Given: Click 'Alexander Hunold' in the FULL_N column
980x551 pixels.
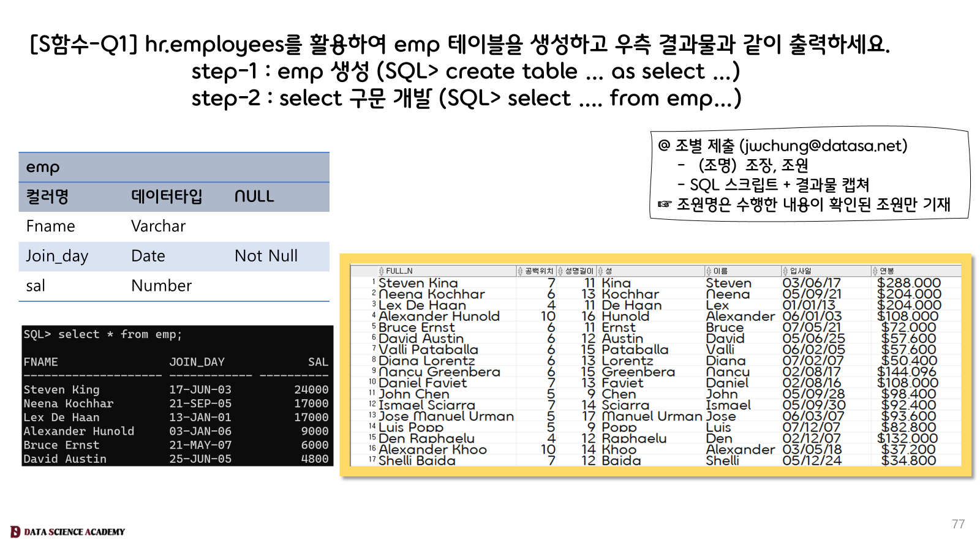Looking at the screenshot, I should point(439,317).
